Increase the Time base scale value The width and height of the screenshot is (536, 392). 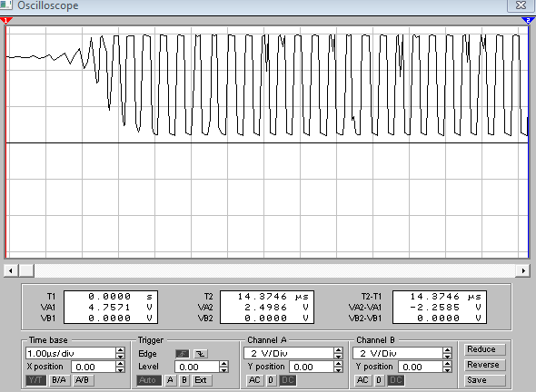[x=120, y=350]
